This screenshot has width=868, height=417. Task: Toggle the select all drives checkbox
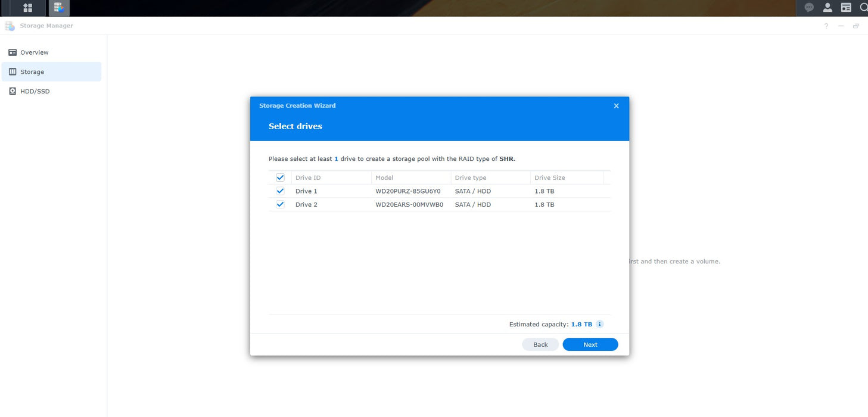280,178
